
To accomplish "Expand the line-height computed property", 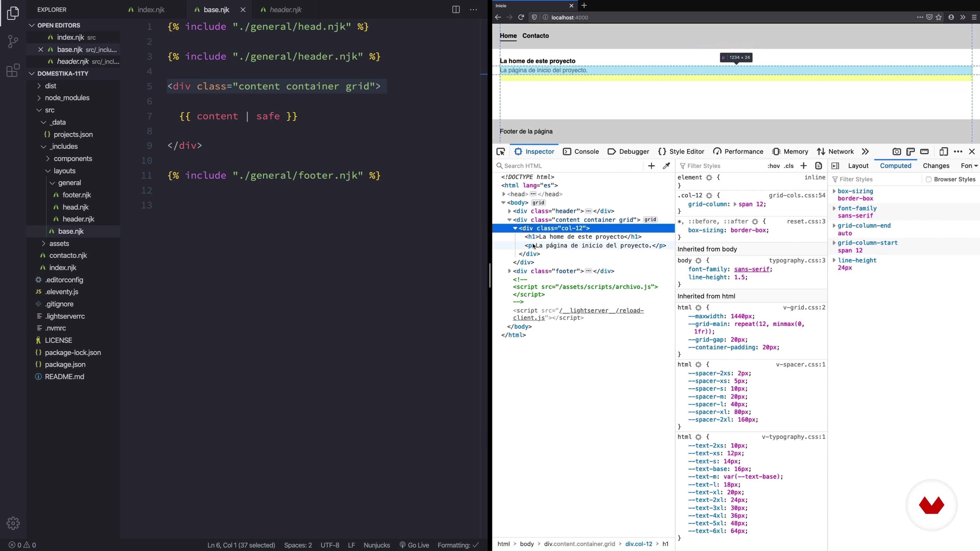I will coord(834,260).
